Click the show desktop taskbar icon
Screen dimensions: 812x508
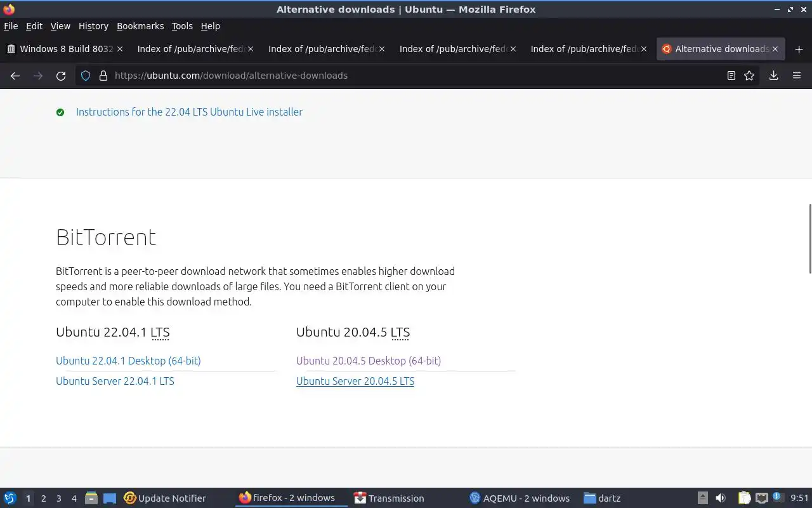pyautogui.click(x=110, y=498)
